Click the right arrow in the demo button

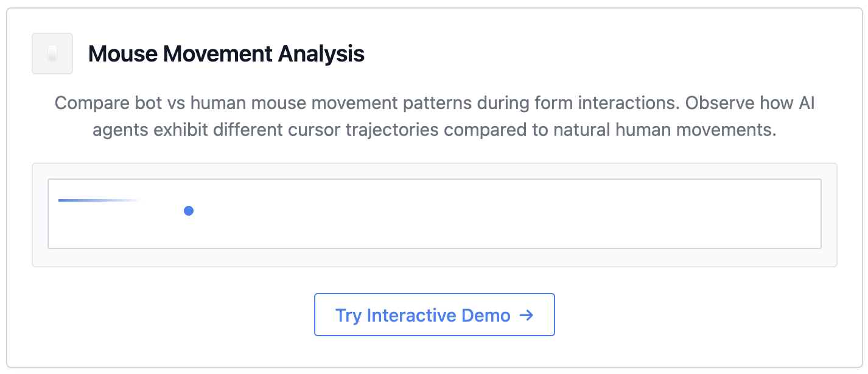tap(527, 315)
